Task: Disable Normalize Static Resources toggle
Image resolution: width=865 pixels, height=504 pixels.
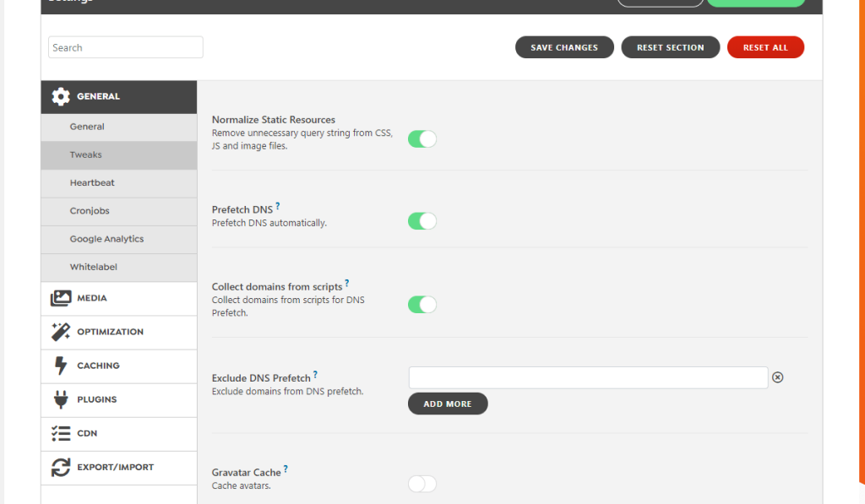Action: coord(422,139)
